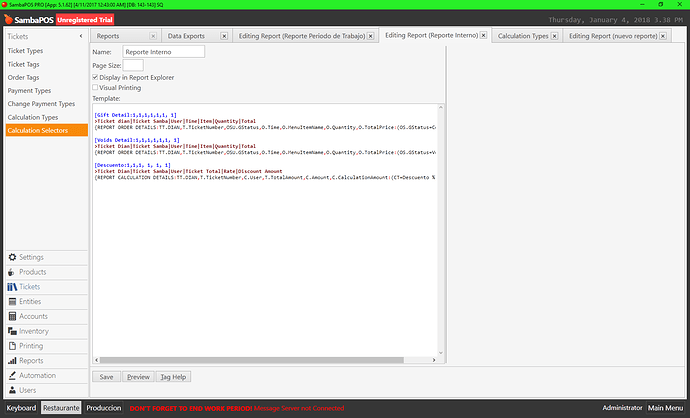Open the Inventory section icon
The image size is (690, 418).
click(x=12, y=331)
